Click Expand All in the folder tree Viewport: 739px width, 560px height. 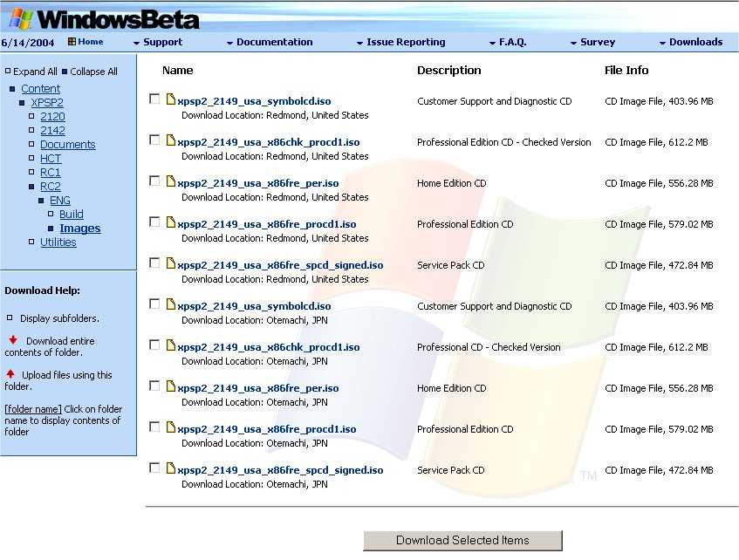point(31,72)
